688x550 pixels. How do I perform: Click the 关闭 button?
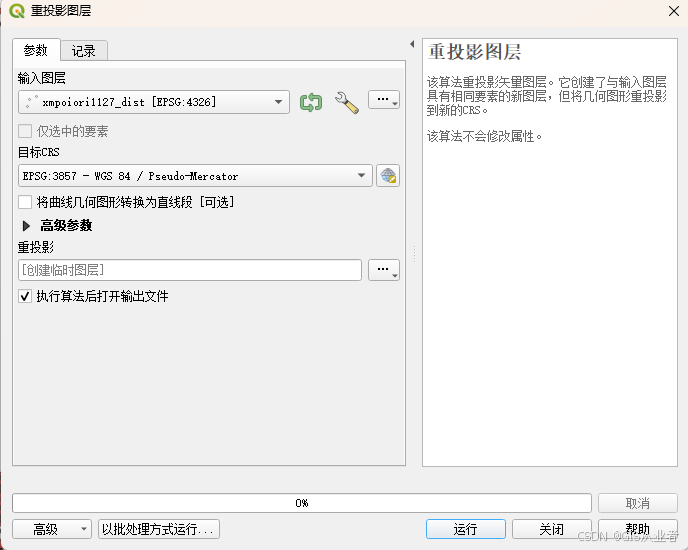pos(552,529)
